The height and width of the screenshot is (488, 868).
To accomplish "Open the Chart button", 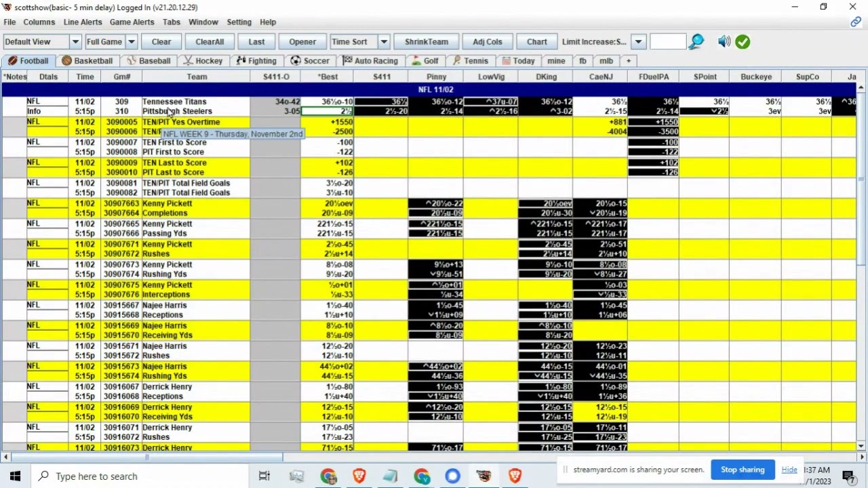I will tap(537, 42).
